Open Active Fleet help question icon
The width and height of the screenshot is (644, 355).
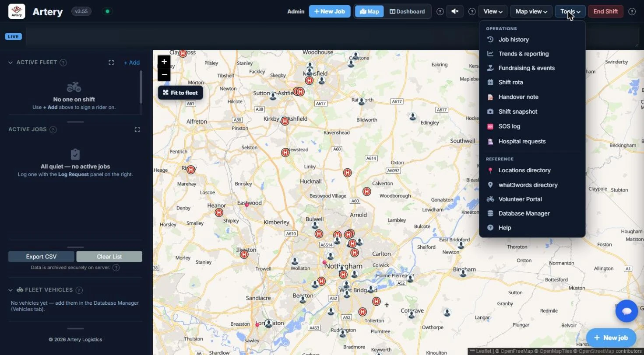point(63,63)
